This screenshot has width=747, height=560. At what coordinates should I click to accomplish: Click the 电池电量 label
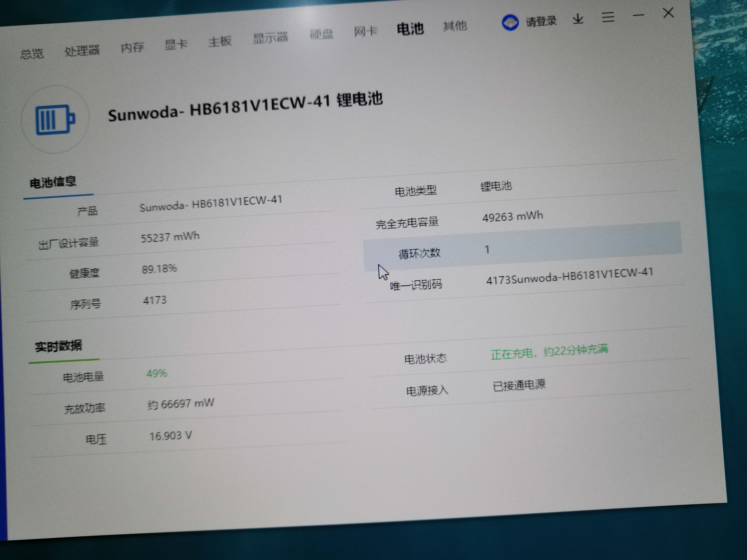click(x=83, y=377)
